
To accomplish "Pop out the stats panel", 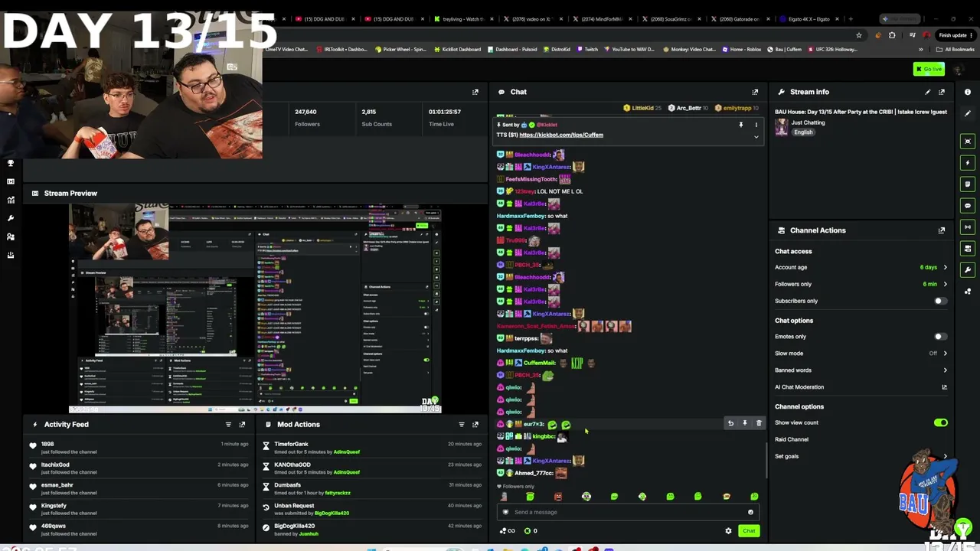I will pos(475,92).
